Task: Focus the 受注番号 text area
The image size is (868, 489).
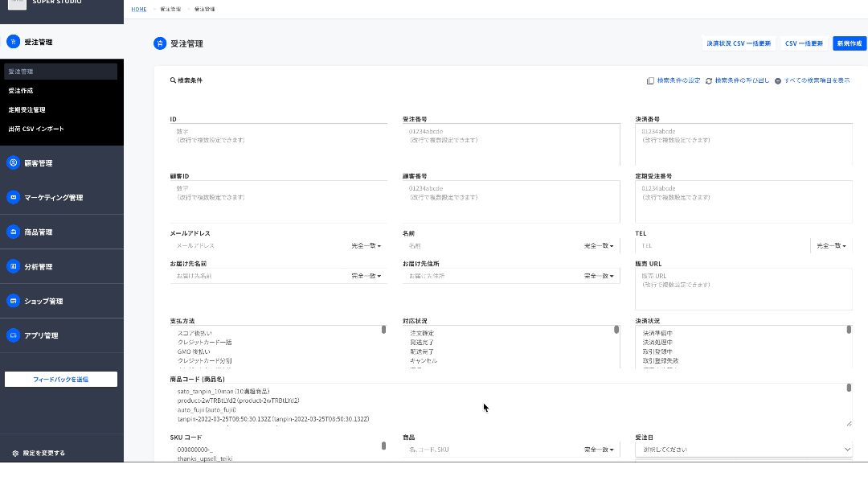Action: 511,145
